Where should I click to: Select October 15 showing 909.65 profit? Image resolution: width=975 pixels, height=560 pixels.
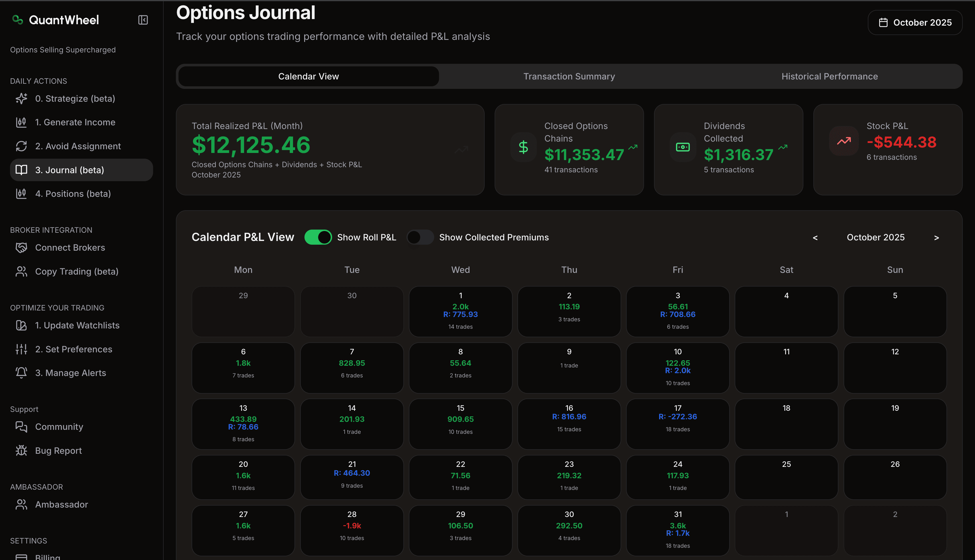coord(460,423)
